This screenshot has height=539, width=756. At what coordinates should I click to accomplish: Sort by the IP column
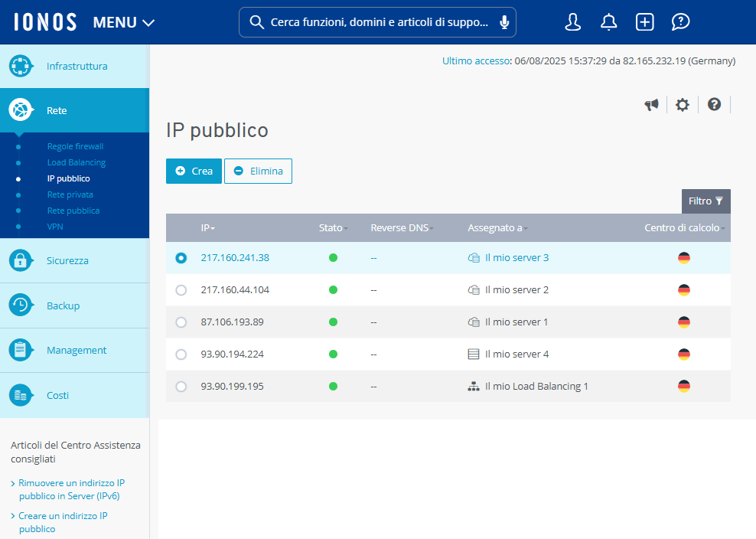pos(208,227)
